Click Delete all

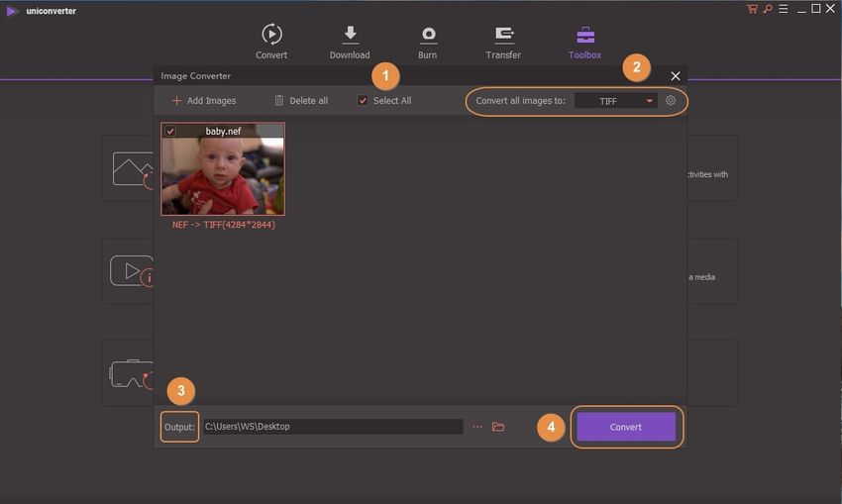(300, 101)
